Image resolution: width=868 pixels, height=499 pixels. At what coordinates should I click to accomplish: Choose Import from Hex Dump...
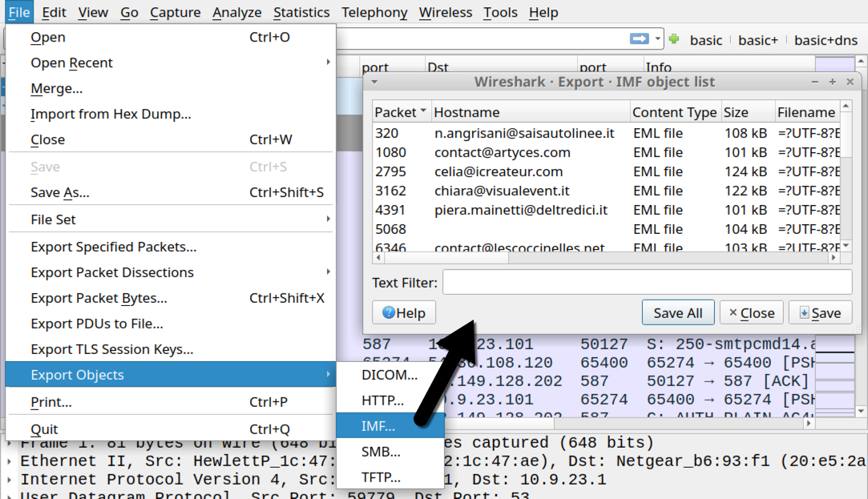click(x=171, y=114)
